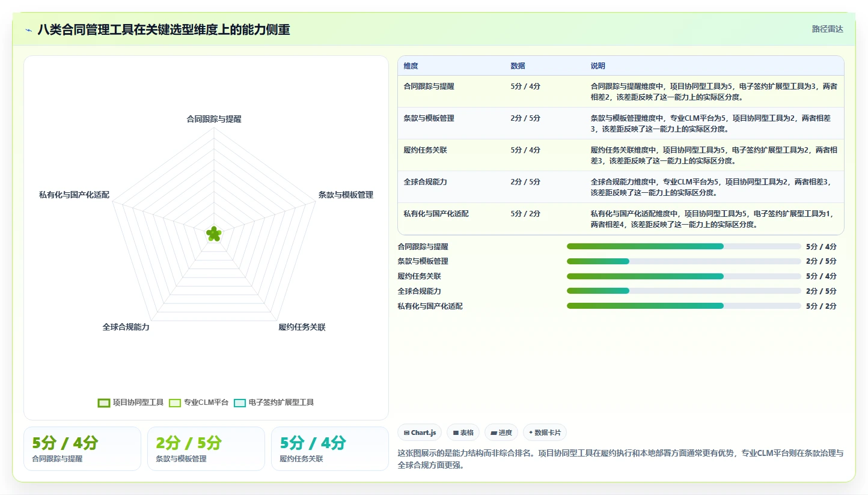Click the 私有化与国产化适配 radar axis label
Screen dimensions: 868x495
click(x=74, y=195)
